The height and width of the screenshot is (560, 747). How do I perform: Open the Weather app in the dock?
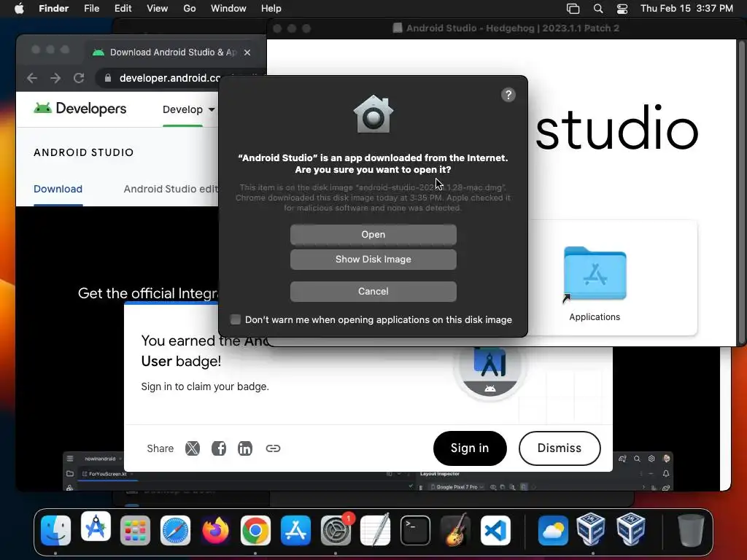click(553, 530)
